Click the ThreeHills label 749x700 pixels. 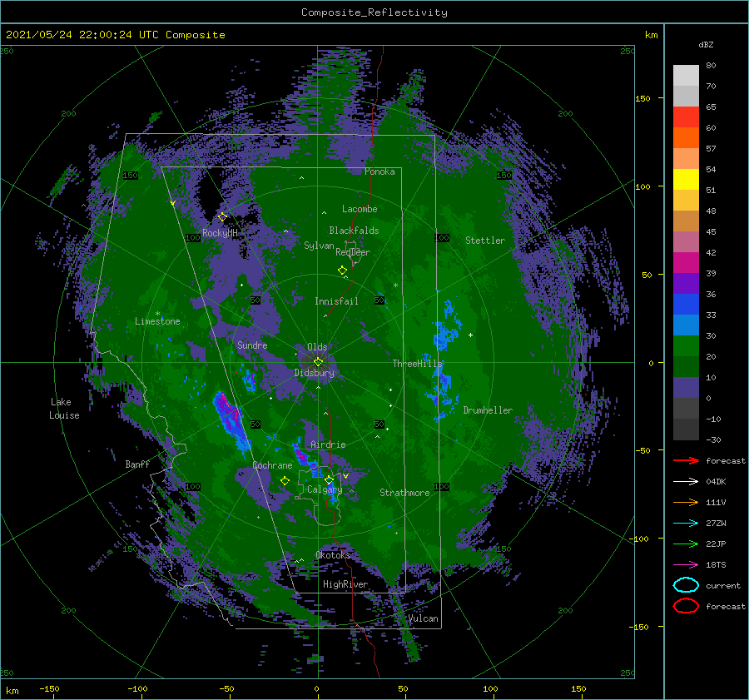(418, 364)
